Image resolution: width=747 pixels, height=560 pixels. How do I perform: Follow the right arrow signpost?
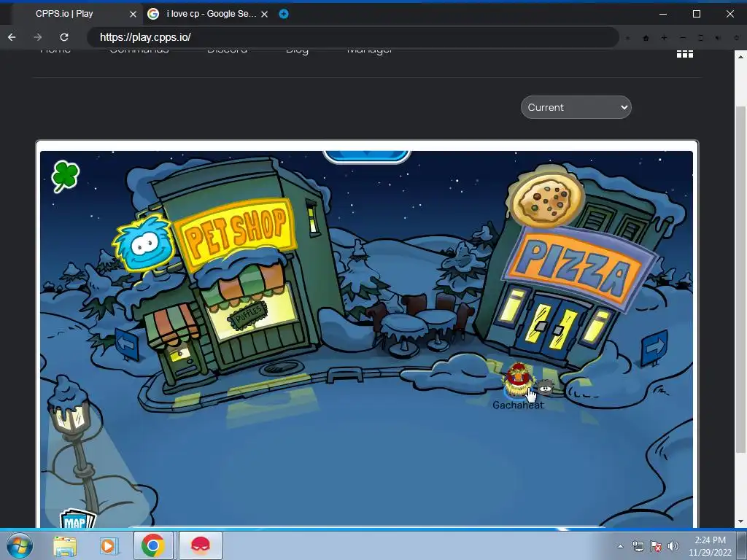coord(654,348)
